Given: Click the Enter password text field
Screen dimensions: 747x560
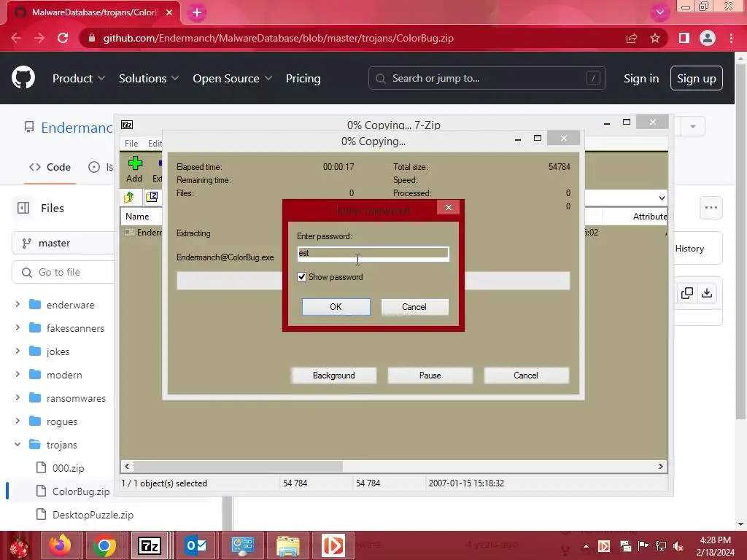Looking at the screenshot, I should pos(373,253).
